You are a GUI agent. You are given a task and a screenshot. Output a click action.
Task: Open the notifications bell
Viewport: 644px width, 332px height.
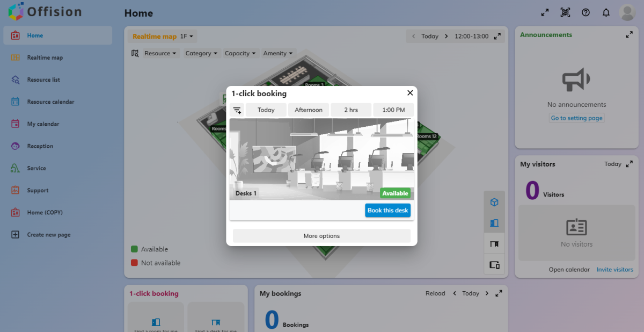tap(606, 12)
